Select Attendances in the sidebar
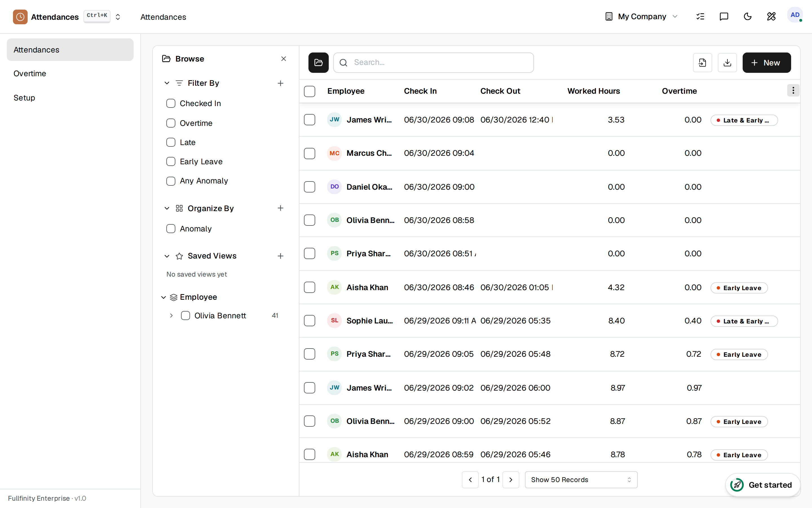812x508 pixels. (70, 50)
